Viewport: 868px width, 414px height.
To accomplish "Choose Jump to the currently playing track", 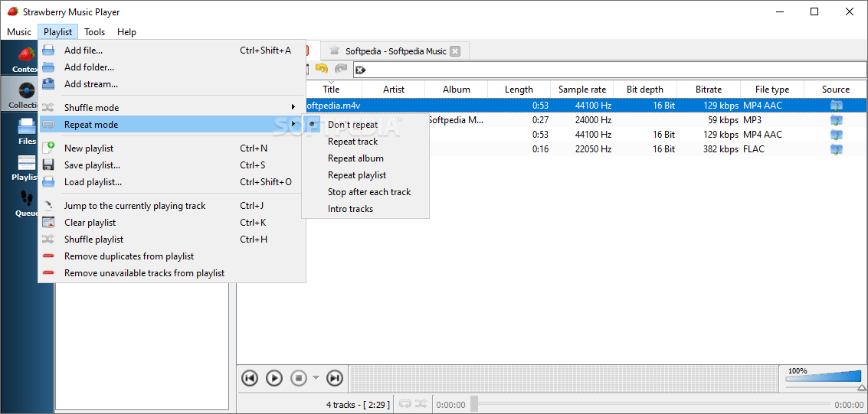I will [172, 206].
